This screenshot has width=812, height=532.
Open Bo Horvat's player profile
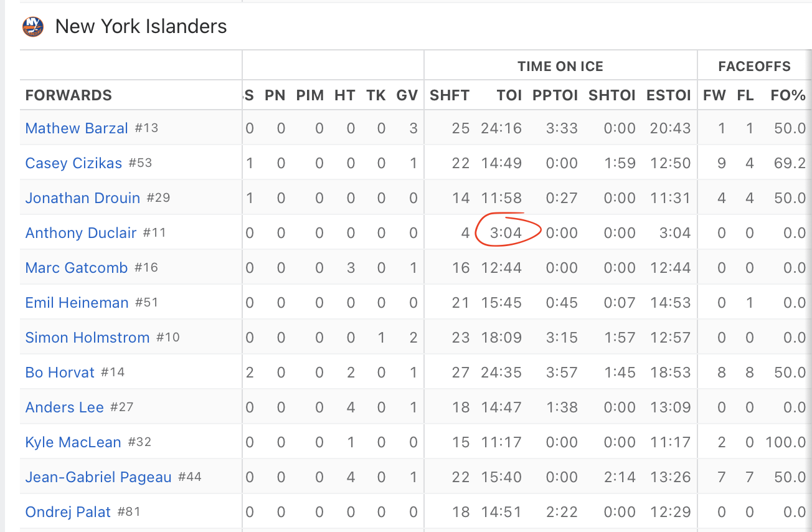(60, 373)
